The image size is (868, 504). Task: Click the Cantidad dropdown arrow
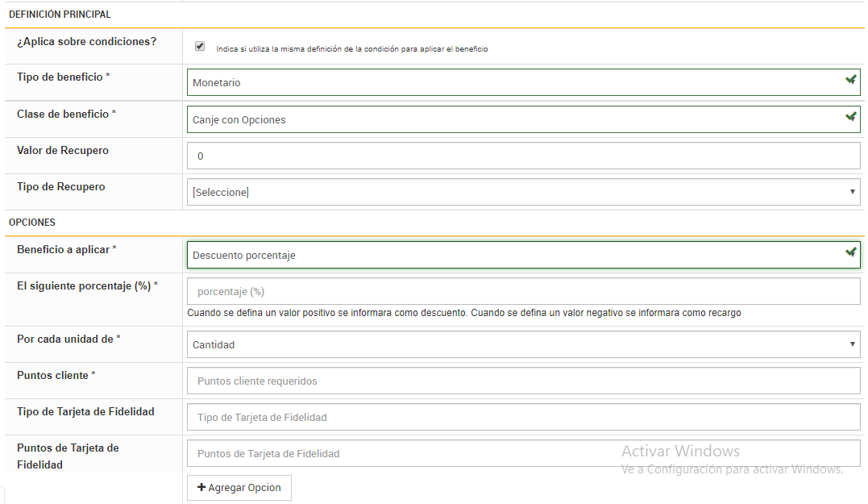tap(853, 344)
